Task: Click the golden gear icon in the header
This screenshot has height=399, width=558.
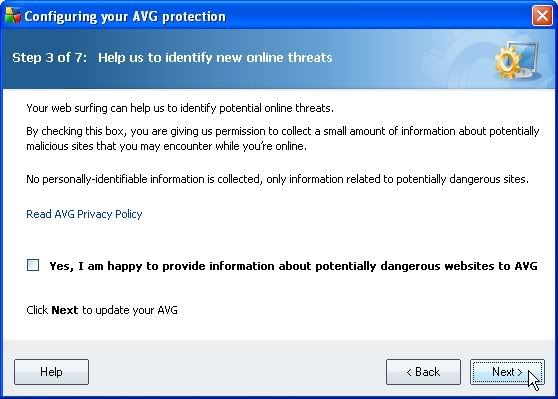Action: 508,62
